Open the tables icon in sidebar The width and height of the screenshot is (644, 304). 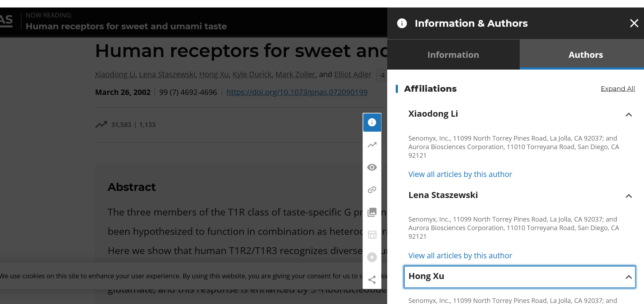(372, 235)
